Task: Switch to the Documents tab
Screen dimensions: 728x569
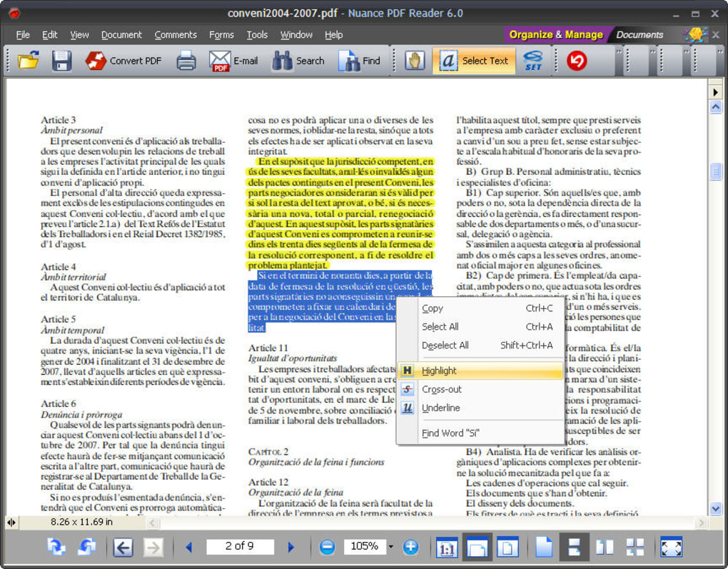Action: 641,34
